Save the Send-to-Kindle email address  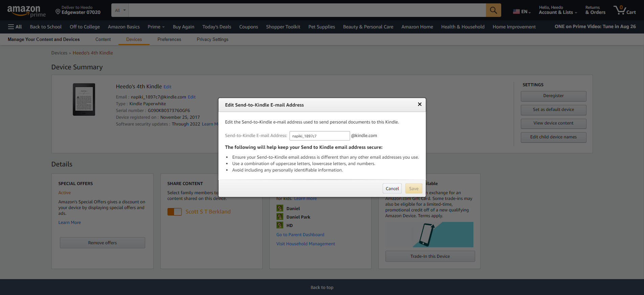tap(414, 188)
